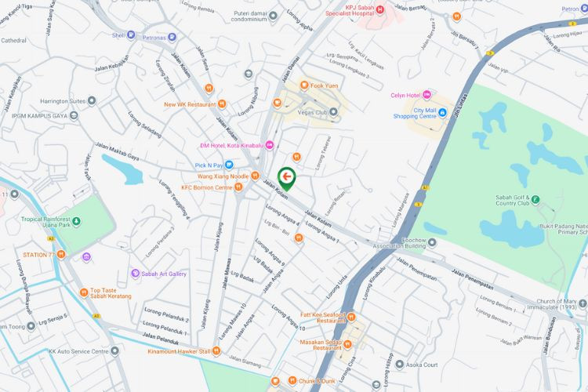Select the Shell station marker

coord(131,34)
